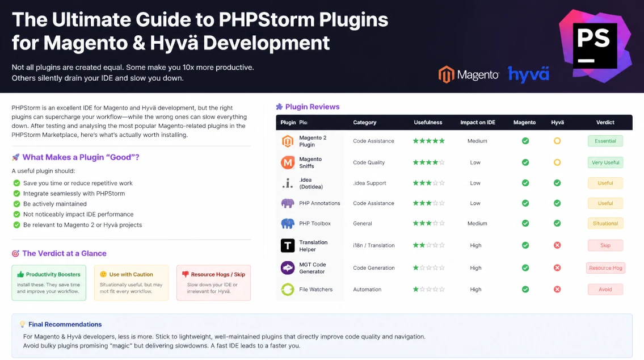Click the File Watchers green icon
The image size is (644, 360).
288,290
